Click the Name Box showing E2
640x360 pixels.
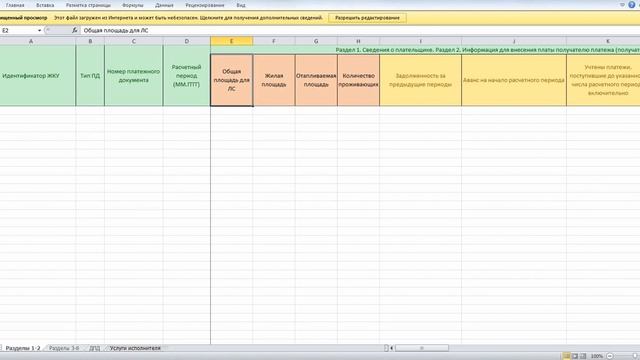18,31
